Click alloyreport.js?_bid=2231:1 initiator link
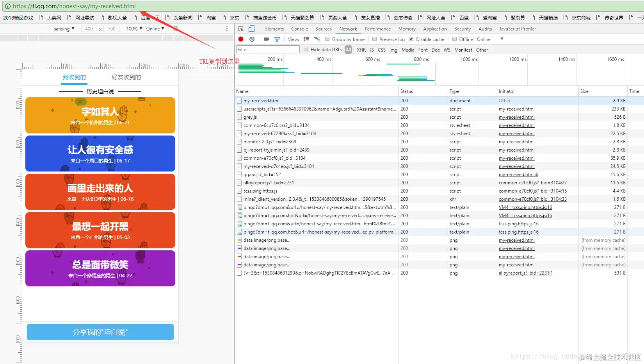 tap(526, 273)
